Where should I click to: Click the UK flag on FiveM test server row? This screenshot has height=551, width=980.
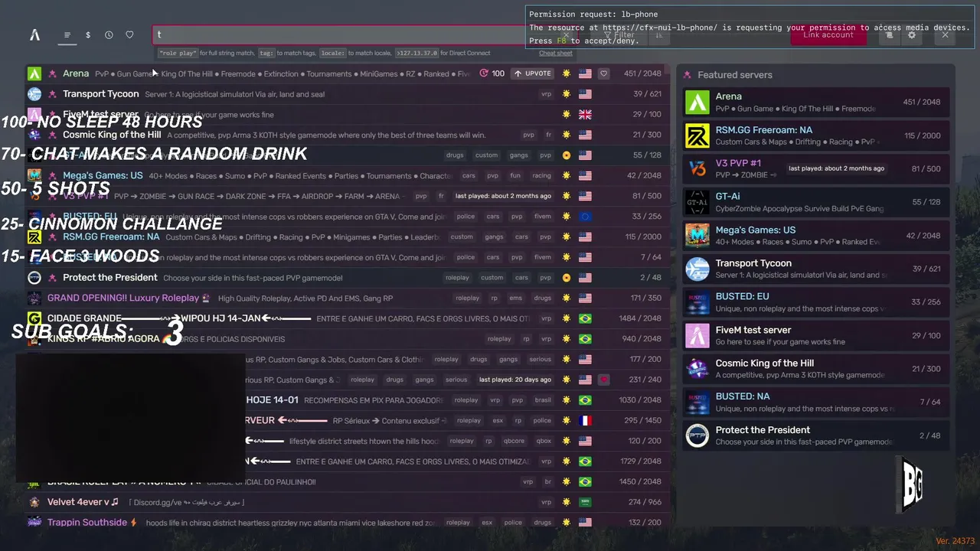tap(585, 115)
